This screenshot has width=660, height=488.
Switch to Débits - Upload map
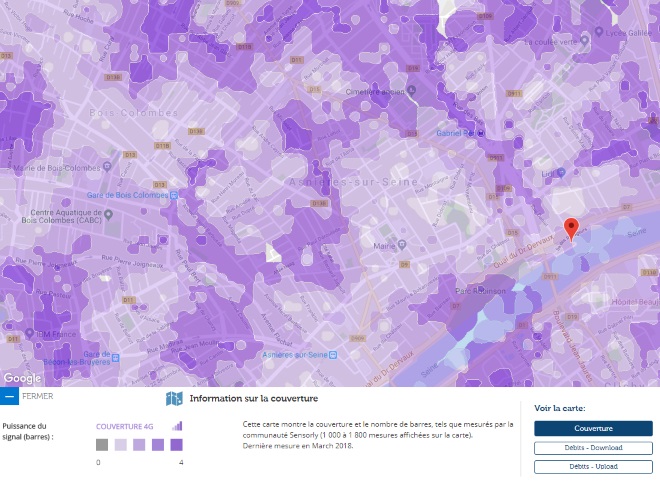593,467
